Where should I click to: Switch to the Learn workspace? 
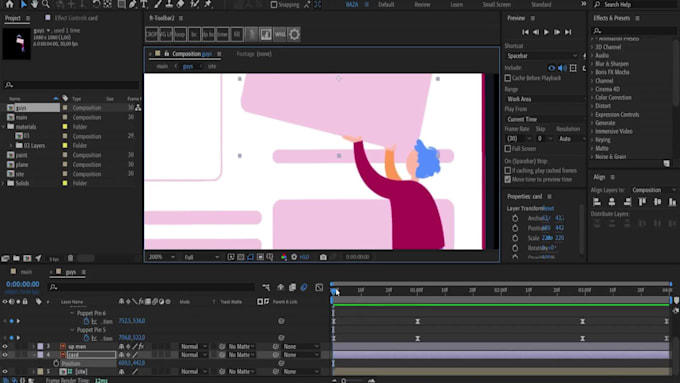456,4
